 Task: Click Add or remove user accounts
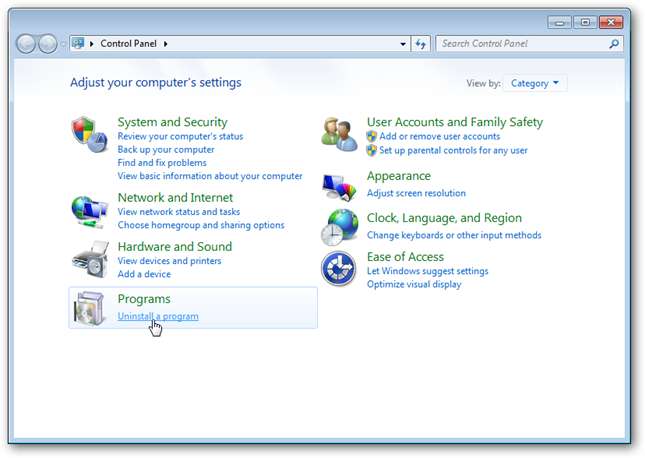[439, 136]
